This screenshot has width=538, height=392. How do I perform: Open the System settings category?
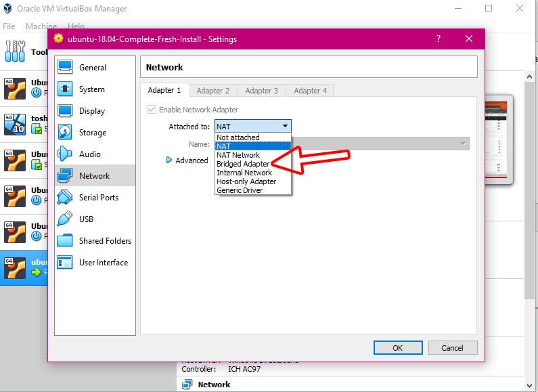tap(95, 89)
